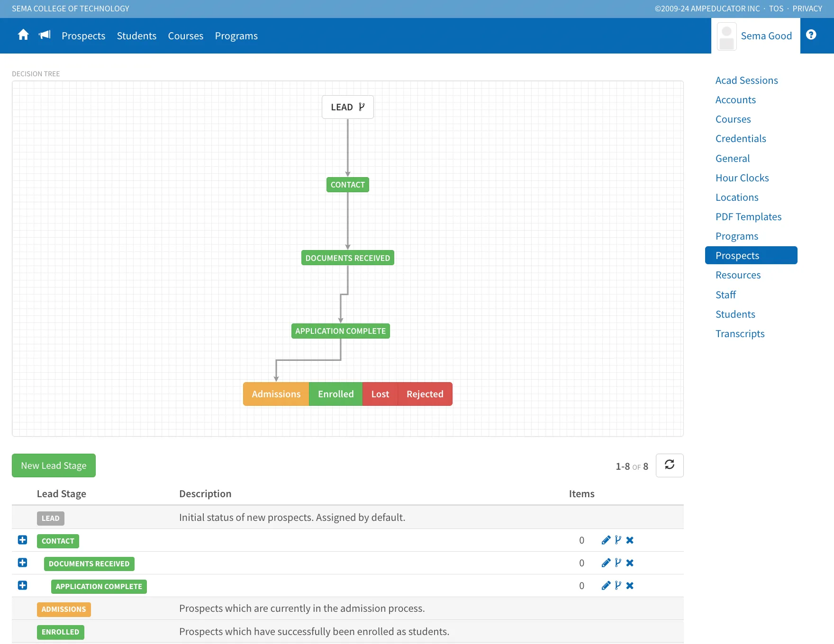Click the orange Admissions outcome block

pyautogui.click(x=276, y=394)
